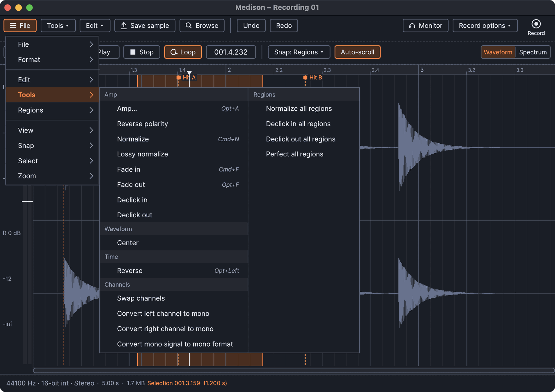The height and width of the screenshot is (392, 555).
Task: Open File hamburger menu button
Action: click(x=20, y=26)
